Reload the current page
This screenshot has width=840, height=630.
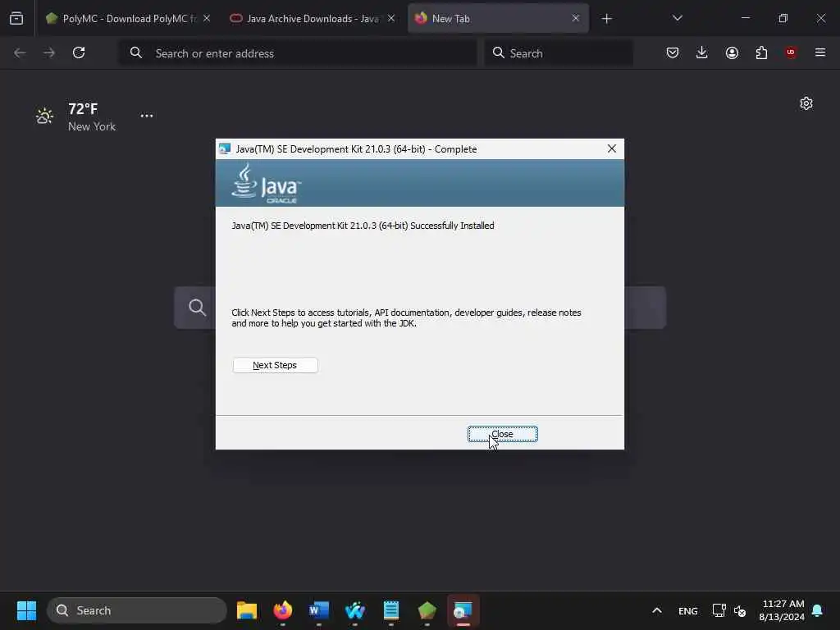click(79, 52)
